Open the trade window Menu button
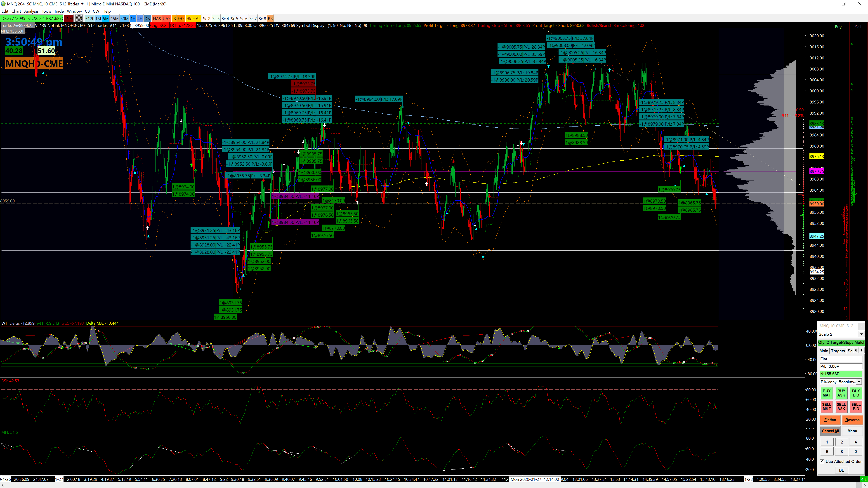Viewport: 868px width, 488px height. [852, 431]
